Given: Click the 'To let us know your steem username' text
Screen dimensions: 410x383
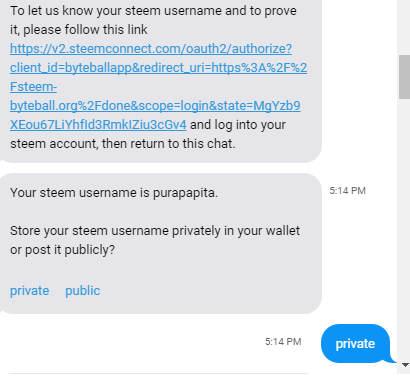Looking at the screenshot, I should coord(153,11).
